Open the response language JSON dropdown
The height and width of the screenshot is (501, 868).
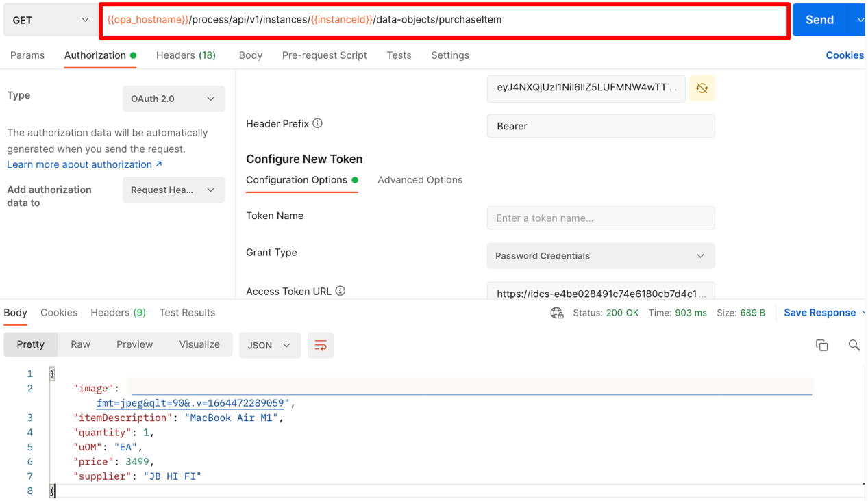pyautogui.click(x=269, y=345)
